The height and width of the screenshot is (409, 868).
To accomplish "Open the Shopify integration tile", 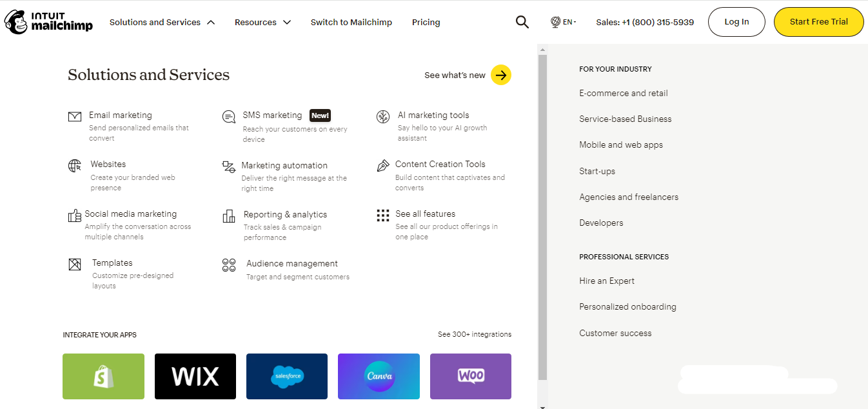I will [104, 376].
